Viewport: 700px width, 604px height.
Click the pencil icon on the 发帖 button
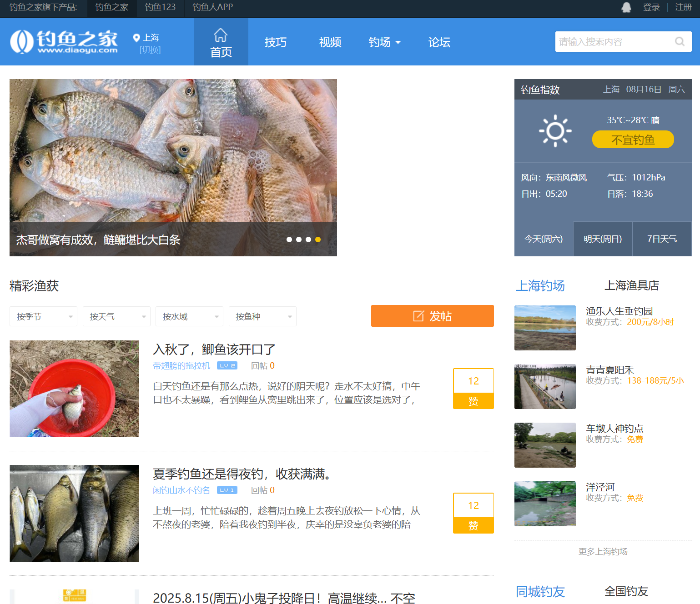click(418, 316)
